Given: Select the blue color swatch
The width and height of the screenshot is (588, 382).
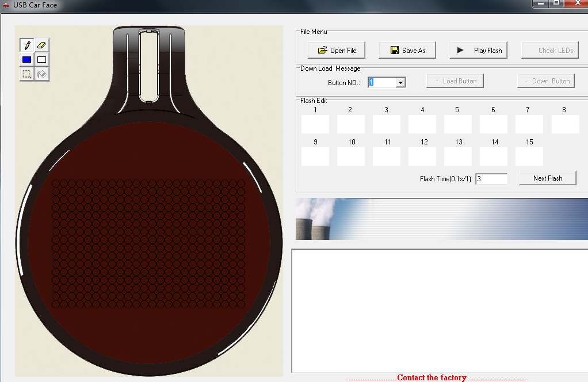Looking at the screenshot, I should [x=26, y=59].
